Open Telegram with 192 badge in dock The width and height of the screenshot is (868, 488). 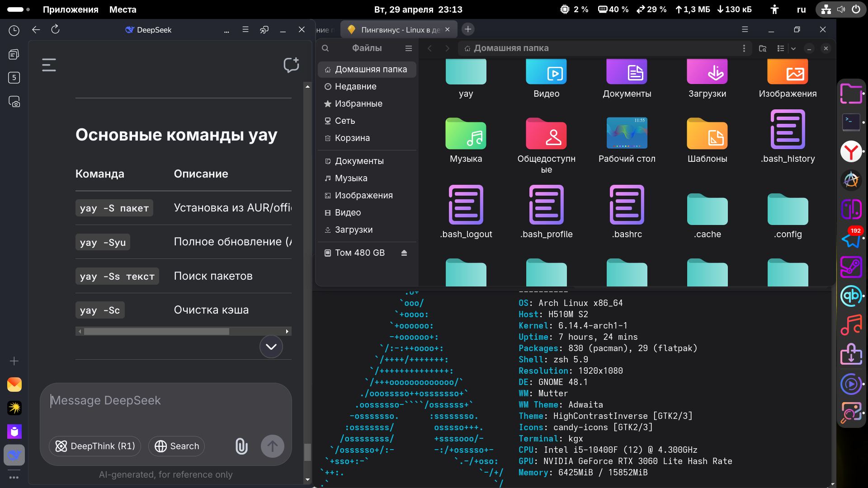pos(851,239)
